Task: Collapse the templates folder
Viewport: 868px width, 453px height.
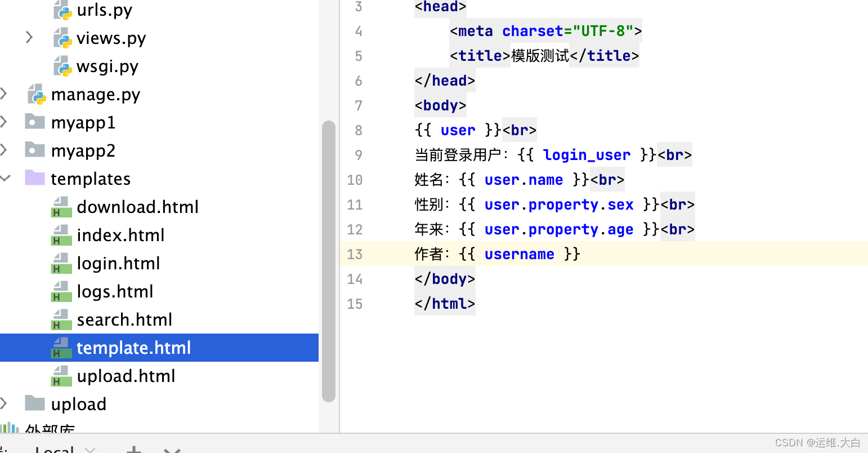Action: (6, 178)
